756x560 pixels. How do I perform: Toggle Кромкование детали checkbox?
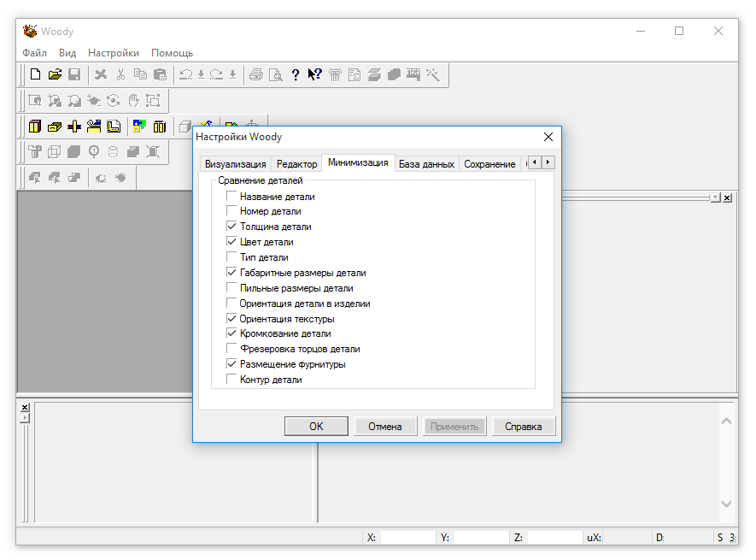point(231,333)
